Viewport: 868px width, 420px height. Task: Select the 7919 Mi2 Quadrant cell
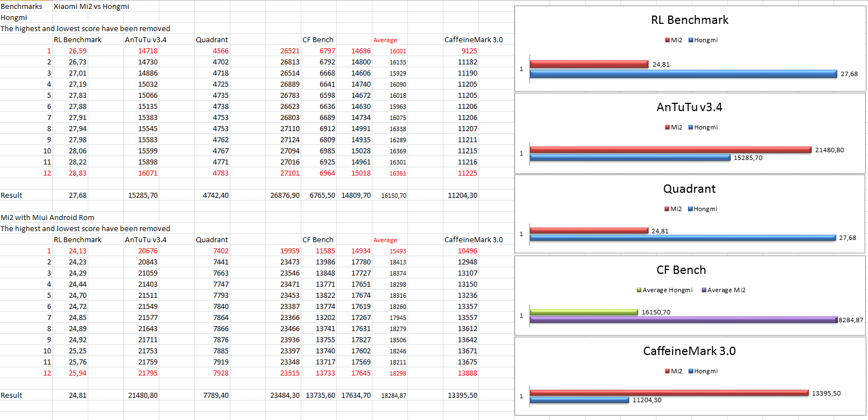[x=220, y=362]
